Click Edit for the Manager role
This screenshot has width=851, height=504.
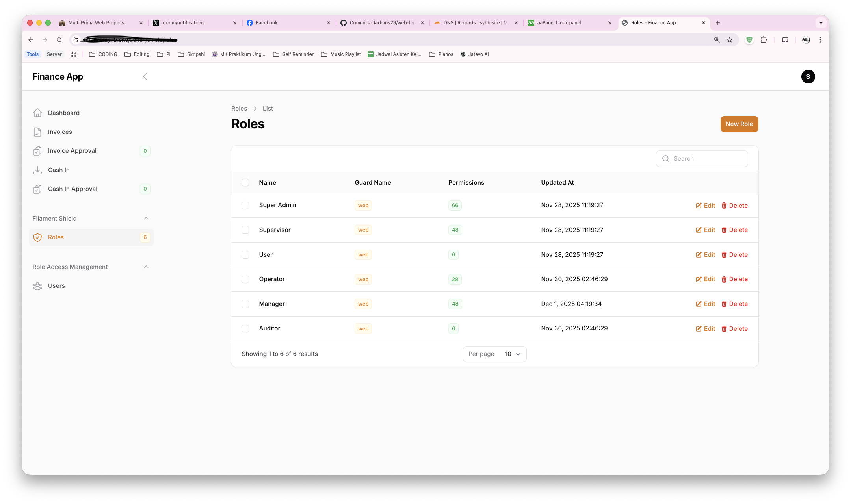[x=705, y=304]
